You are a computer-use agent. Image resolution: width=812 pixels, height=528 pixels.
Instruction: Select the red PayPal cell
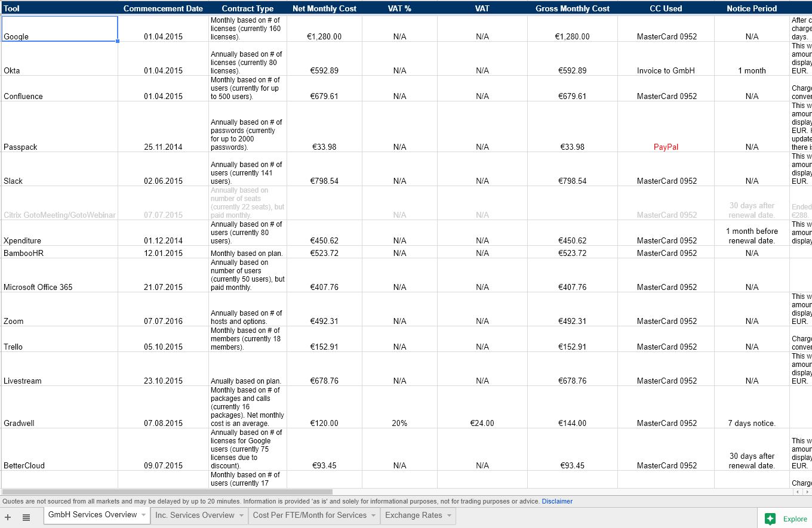tap(666, 126)
